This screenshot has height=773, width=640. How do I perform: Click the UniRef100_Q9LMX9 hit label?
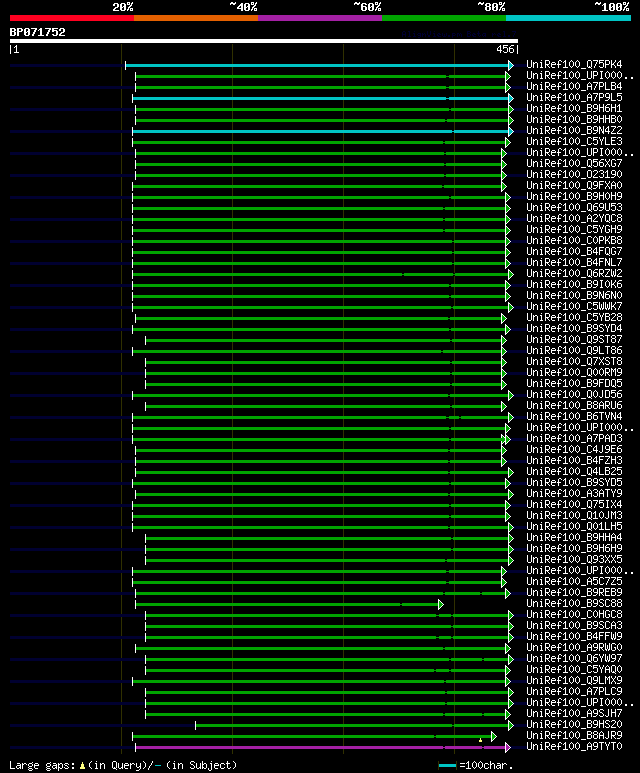574,681
